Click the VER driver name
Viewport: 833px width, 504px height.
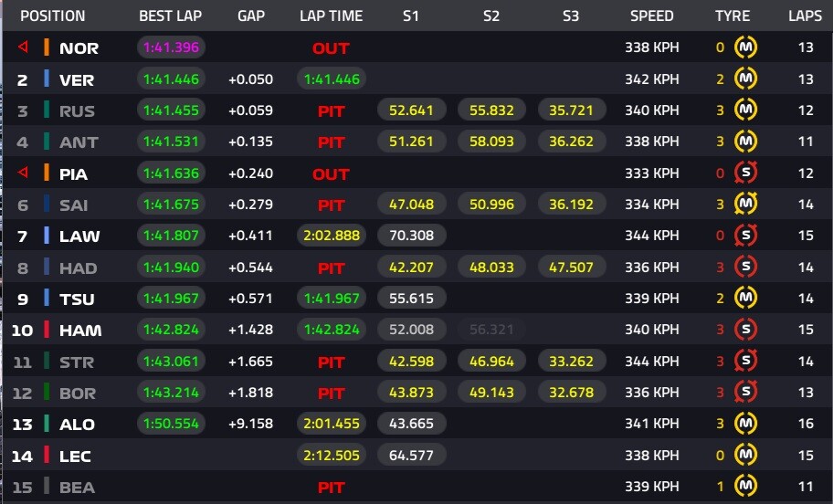coord(77,80)
